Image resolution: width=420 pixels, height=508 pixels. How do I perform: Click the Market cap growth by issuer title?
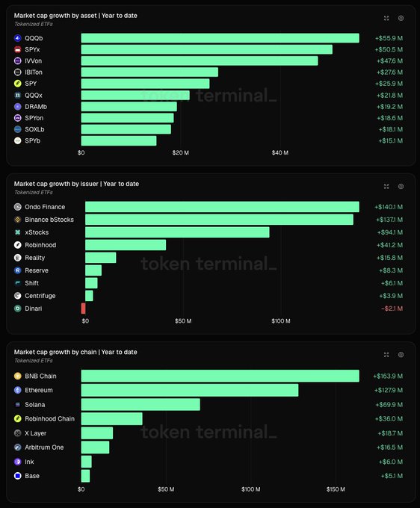[76, 184]
